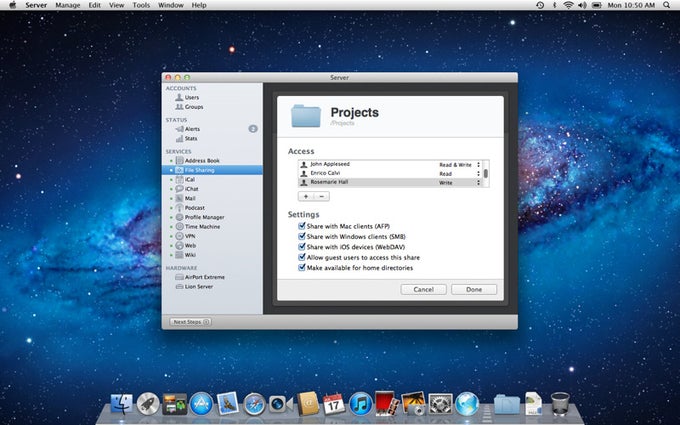Screen dimensions: 680x425
Task: Click Done to save share settings
Action: pyautogui.click(x=474, y=289)
